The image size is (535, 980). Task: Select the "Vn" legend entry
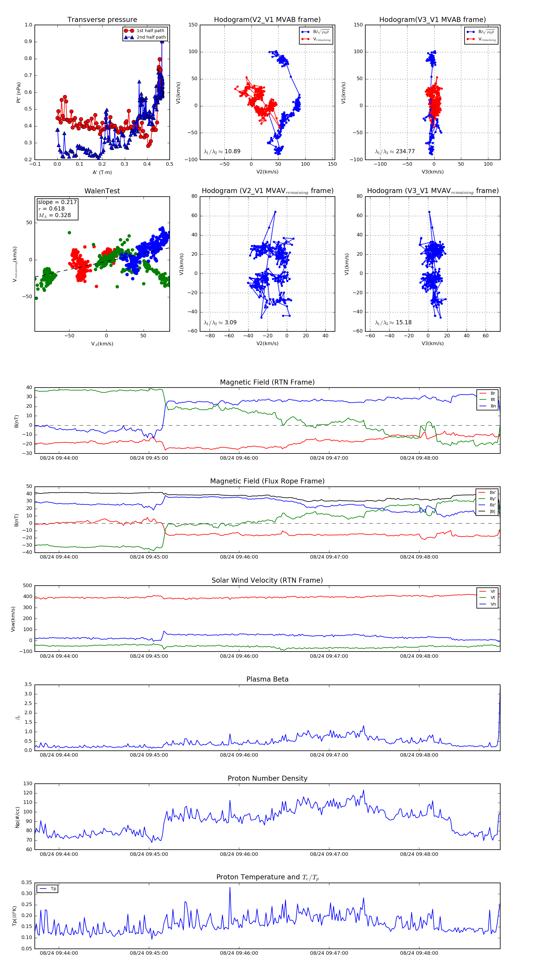click(x=488, y=604)
